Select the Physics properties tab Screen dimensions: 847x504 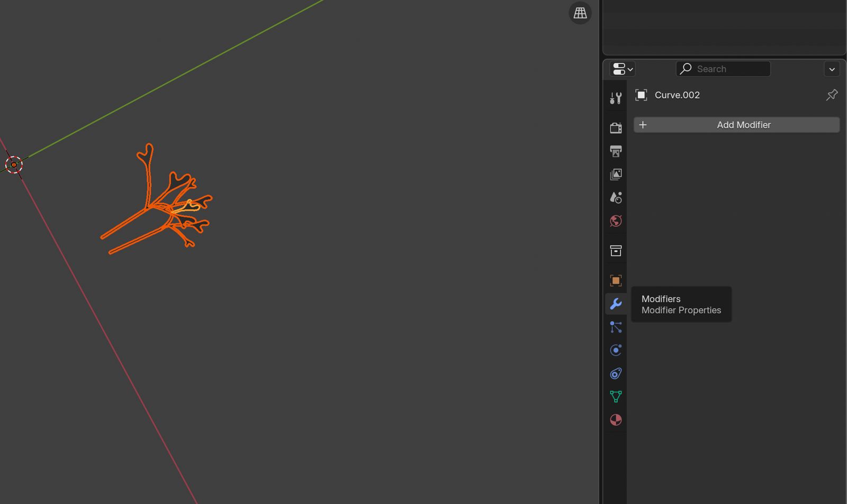(616, 350)
